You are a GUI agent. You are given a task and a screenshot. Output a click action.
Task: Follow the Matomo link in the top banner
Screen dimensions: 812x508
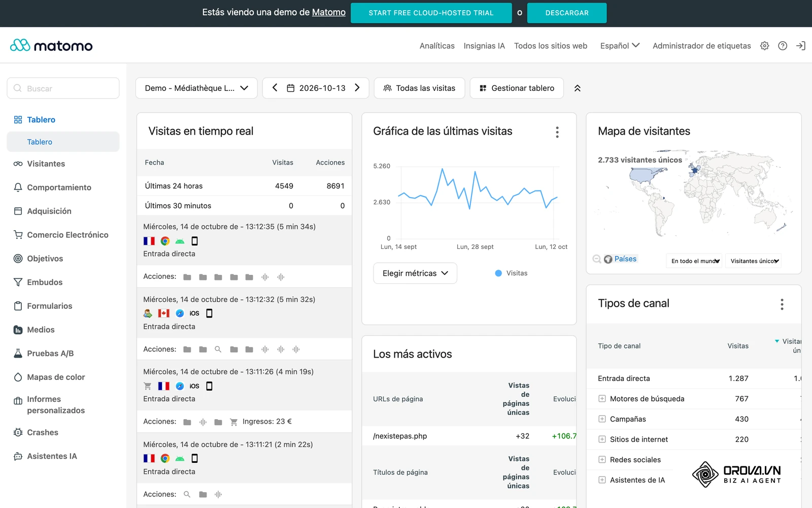click(328, 12)
